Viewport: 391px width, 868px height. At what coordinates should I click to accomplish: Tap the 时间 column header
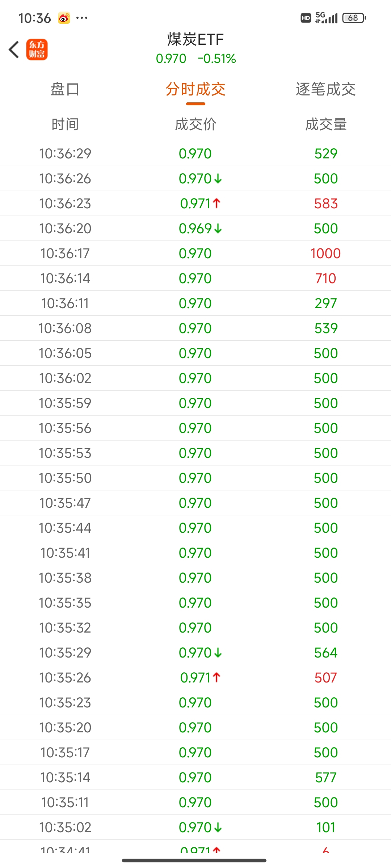point(65,124)
